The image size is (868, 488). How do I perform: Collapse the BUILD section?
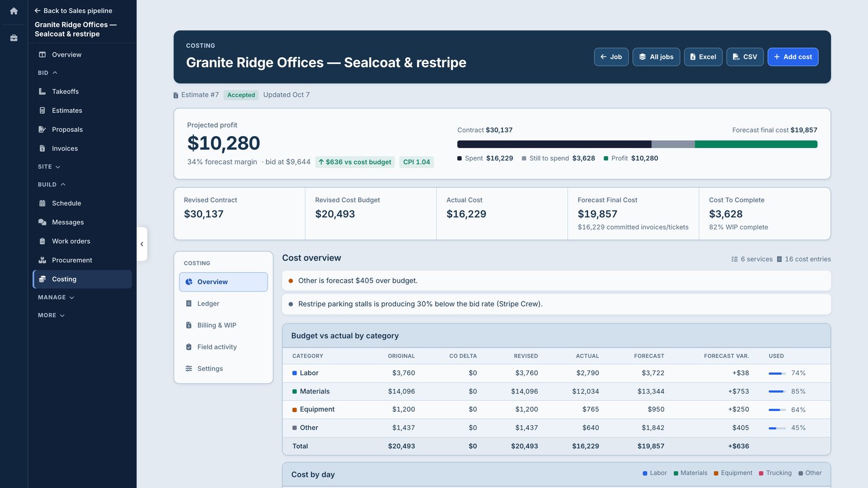point(52,185)
